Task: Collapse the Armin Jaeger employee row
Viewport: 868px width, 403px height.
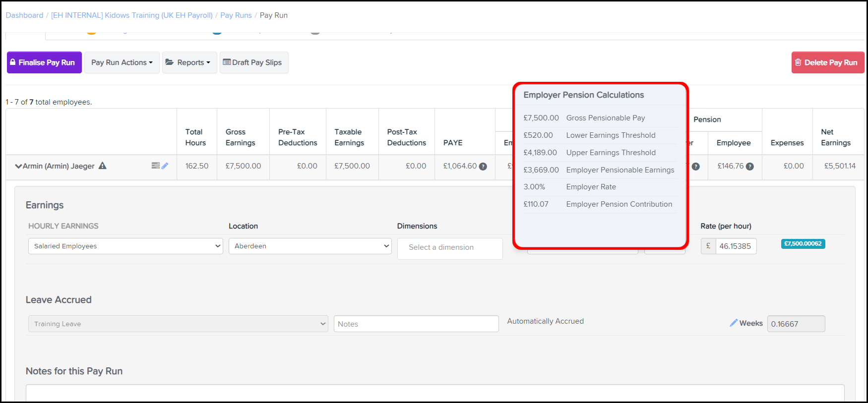Action: pyautogui.click(x=18, y=166)
